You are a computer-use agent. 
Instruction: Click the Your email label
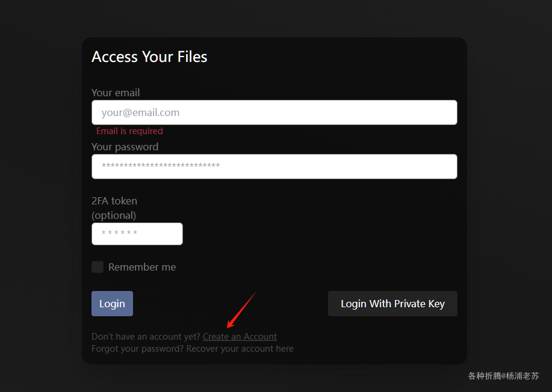[116, 93]
